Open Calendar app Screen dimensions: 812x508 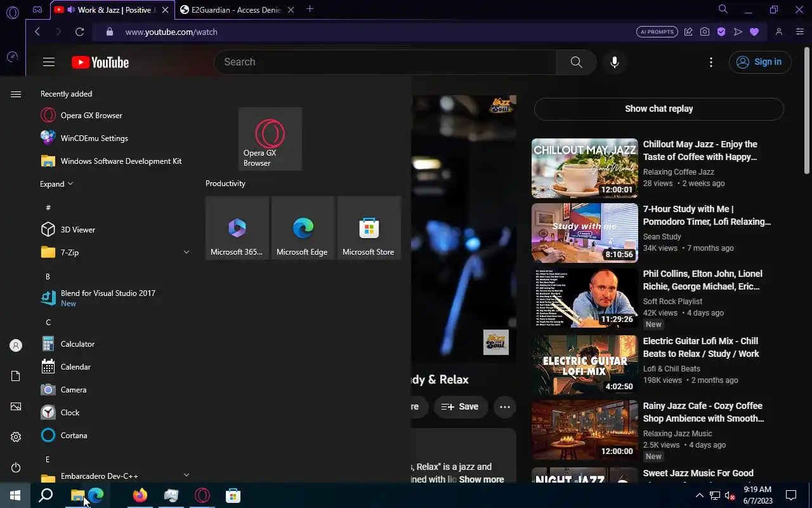[114, 367]
